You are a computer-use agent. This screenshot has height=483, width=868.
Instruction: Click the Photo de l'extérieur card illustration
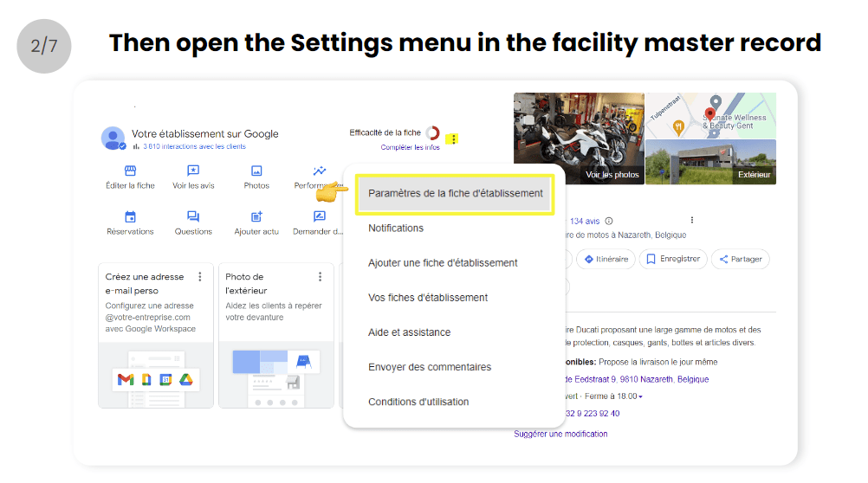coord(276,375)
